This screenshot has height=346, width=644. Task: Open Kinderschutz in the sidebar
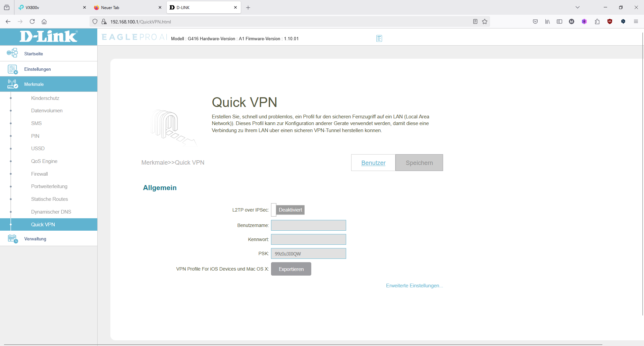(x=45, y=98)
